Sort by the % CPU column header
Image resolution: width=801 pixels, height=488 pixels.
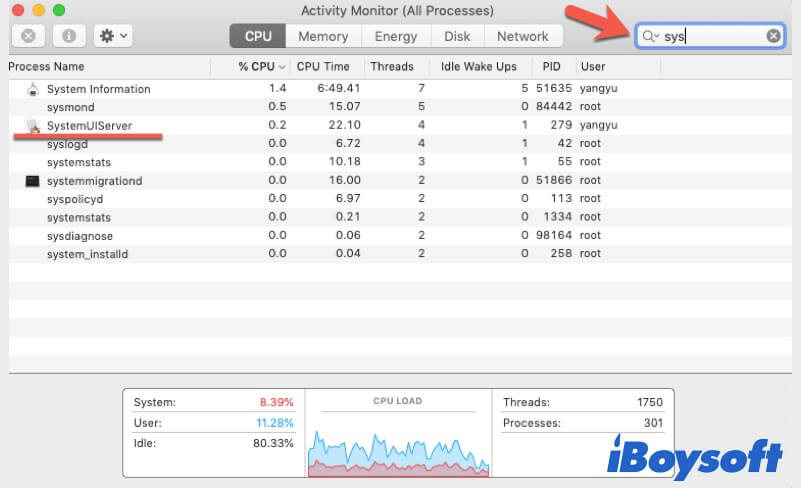tap(257, 67)
